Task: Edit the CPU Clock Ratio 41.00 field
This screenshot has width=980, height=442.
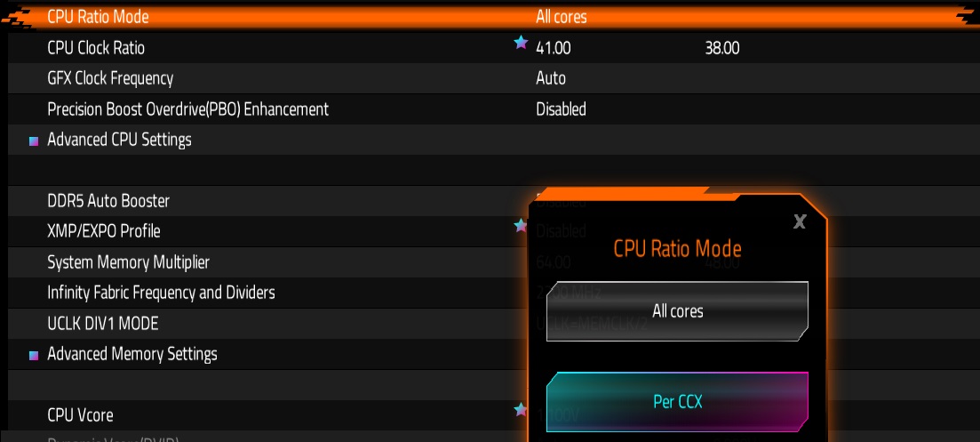Action: [554, 48]
